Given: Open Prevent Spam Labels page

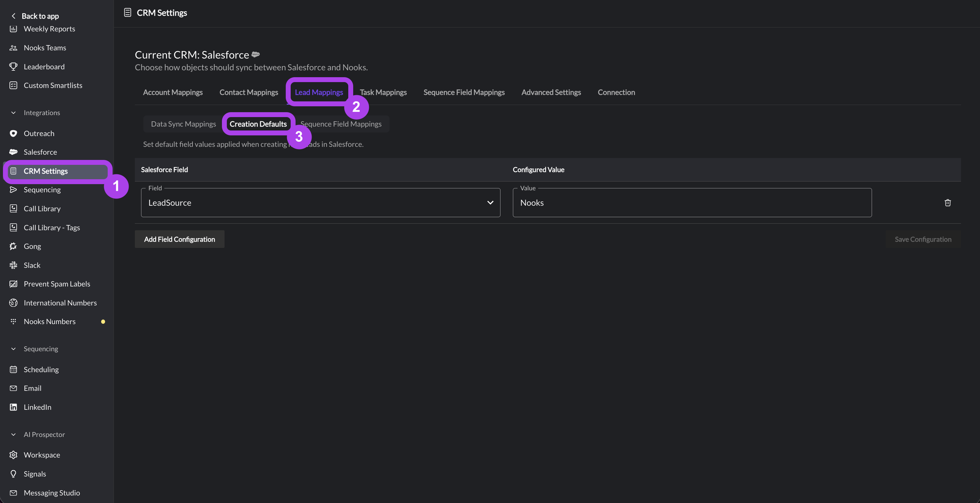Looking at the screenshot, I should 57,284.
